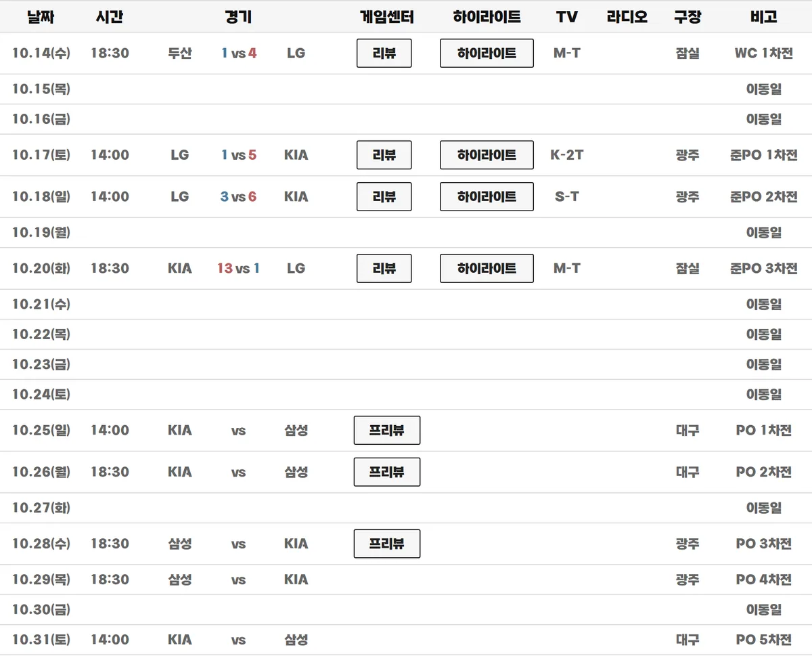The height and width of the screenshot is (656, 812).
Task: Click the PO 4차전 note cell
Action: tap(764, 580)
